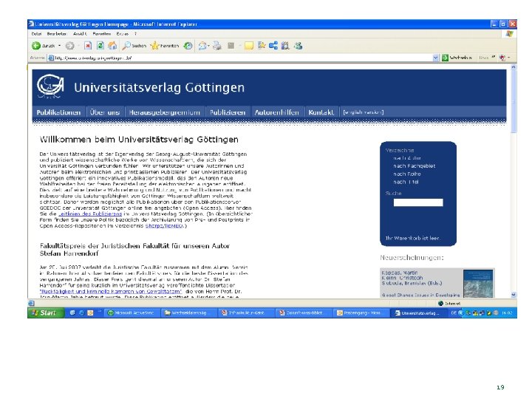The image size is (532, 399).
Task: Click the [english version] link
Action: 364,112
